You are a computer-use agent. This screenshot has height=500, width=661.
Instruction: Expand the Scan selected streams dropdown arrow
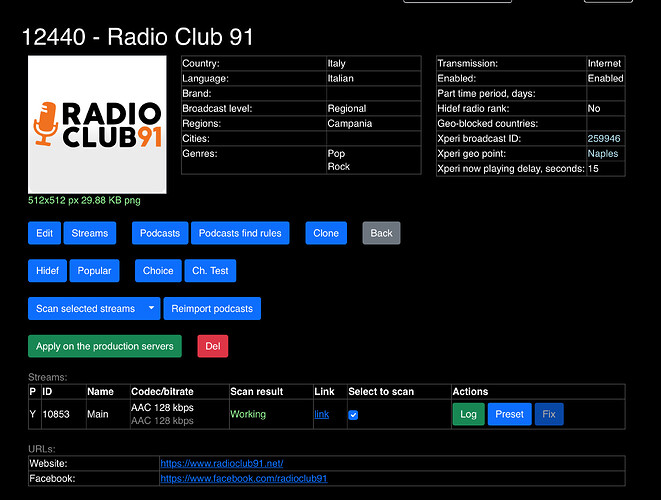pyautogui.click(x=151, y=309)
